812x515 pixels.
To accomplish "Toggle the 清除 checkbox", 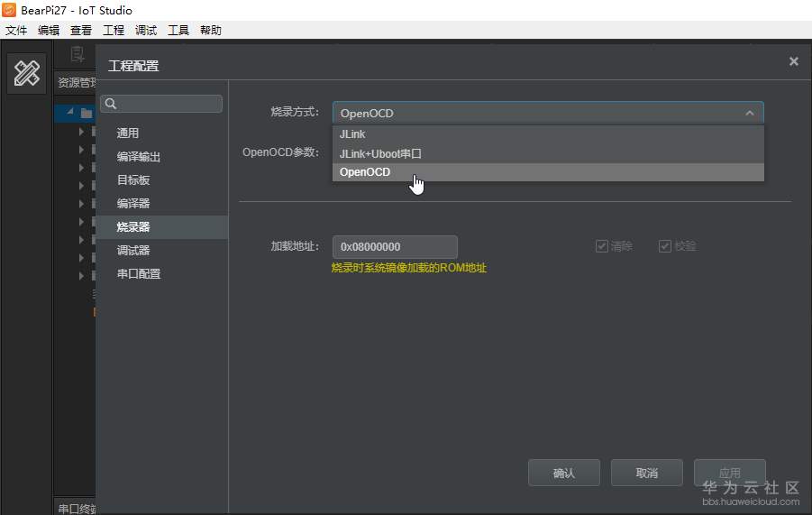I will pos(601,246).
